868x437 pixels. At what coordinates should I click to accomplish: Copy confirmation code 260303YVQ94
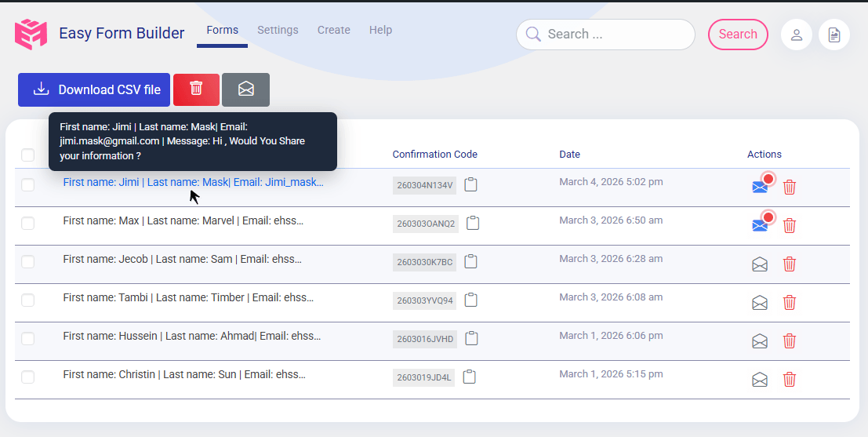pos(470,300)
